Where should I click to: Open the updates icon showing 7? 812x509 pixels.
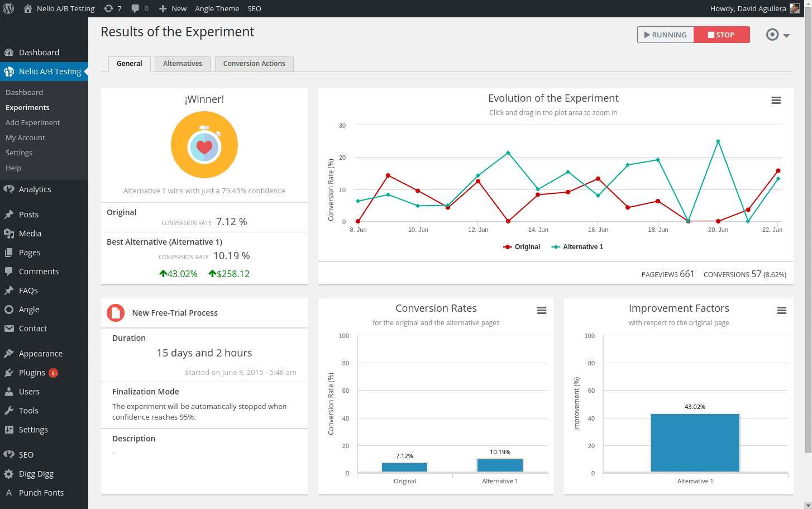coord(109,8)
